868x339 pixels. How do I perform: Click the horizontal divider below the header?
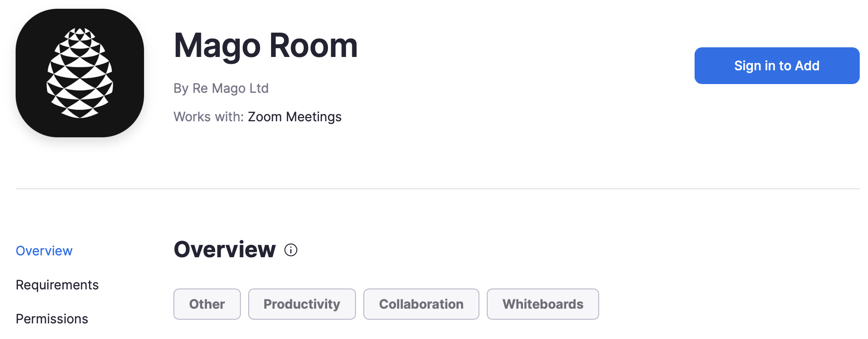pos(437,189)
